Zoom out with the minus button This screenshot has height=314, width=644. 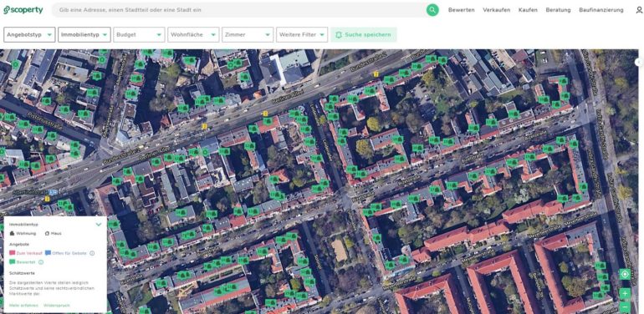[x=625, y=307]
